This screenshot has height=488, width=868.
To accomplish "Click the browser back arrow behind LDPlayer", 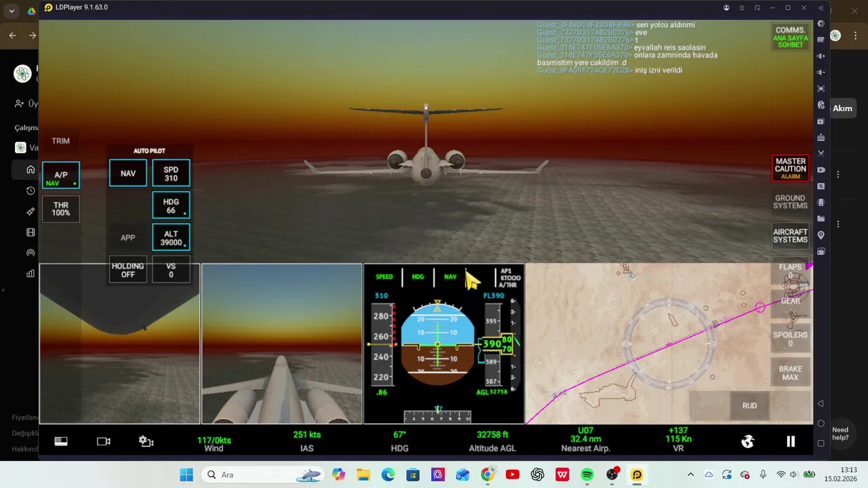I will pos(12,35).
